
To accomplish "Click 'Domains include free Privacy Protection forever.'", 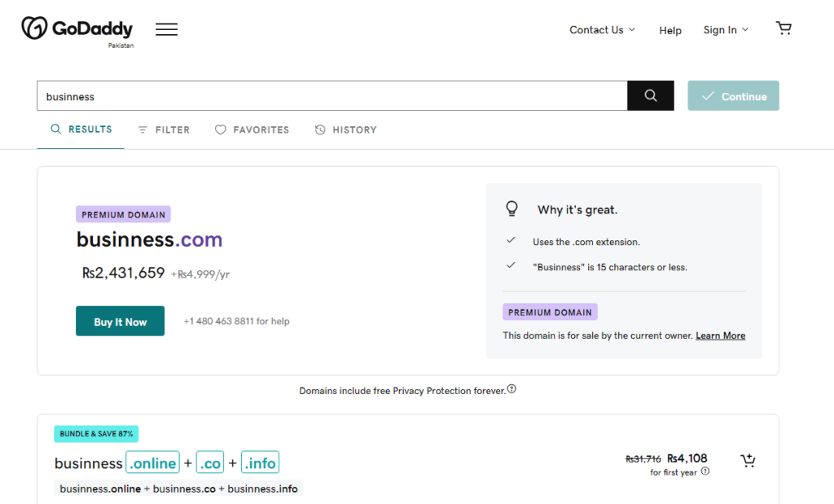I will [402, 391].
